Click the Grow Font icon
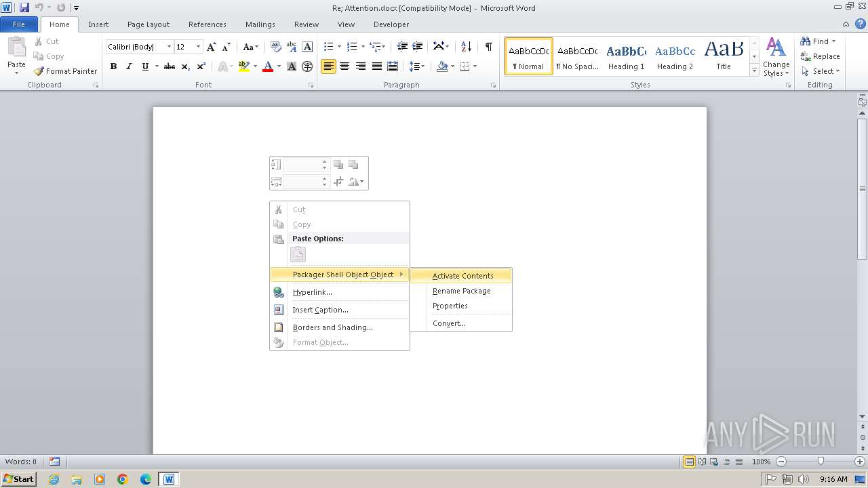 coord(212,47)
